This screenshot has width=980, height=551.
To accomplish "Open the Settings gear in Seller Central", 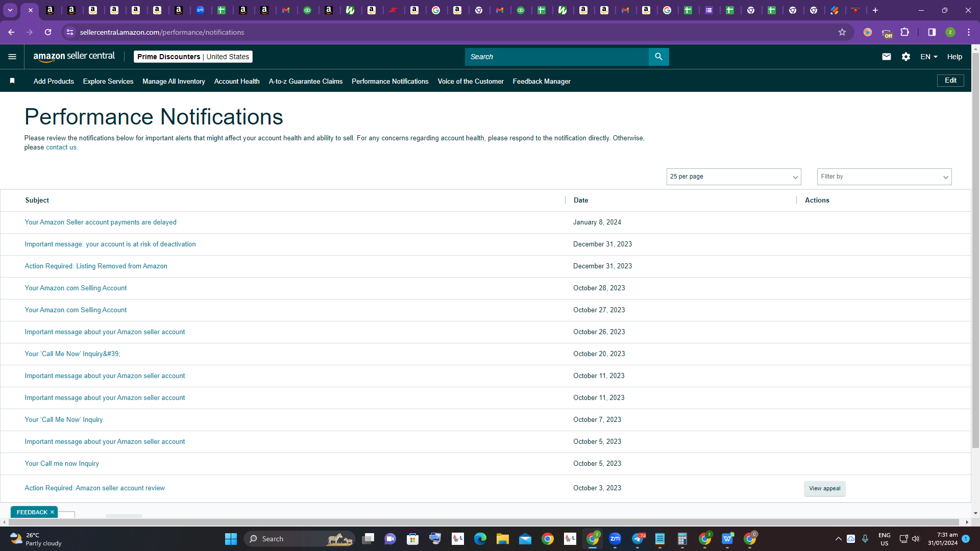I will pyautogui.click(x=906, y=57).
